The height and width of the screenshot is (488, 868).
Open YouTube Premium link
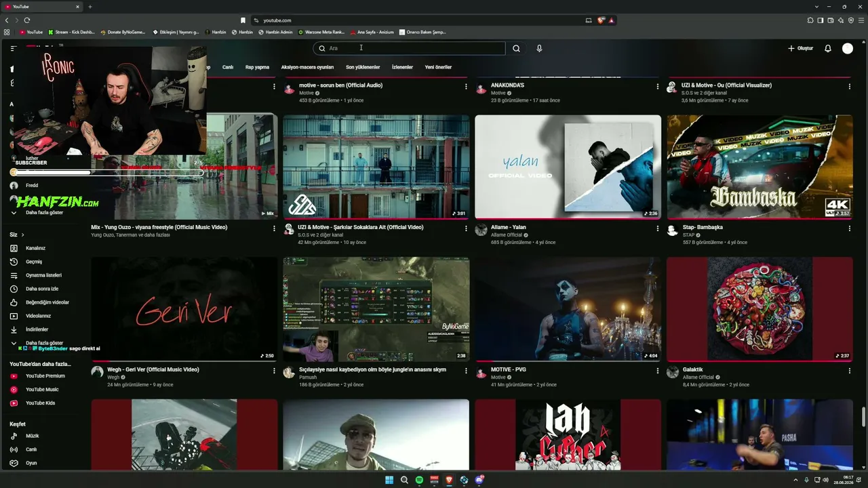click(x=45, y=376)
